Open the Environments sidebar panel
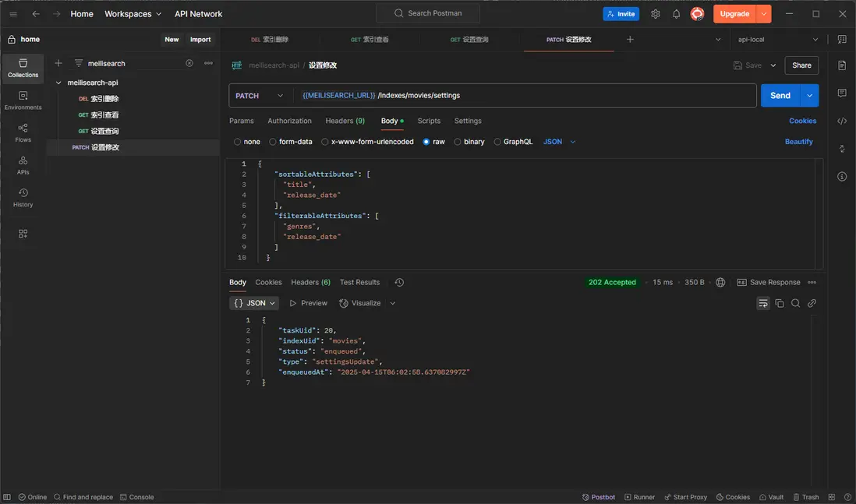The height and width of the screenshot is (504, 856). click(23, 100)
